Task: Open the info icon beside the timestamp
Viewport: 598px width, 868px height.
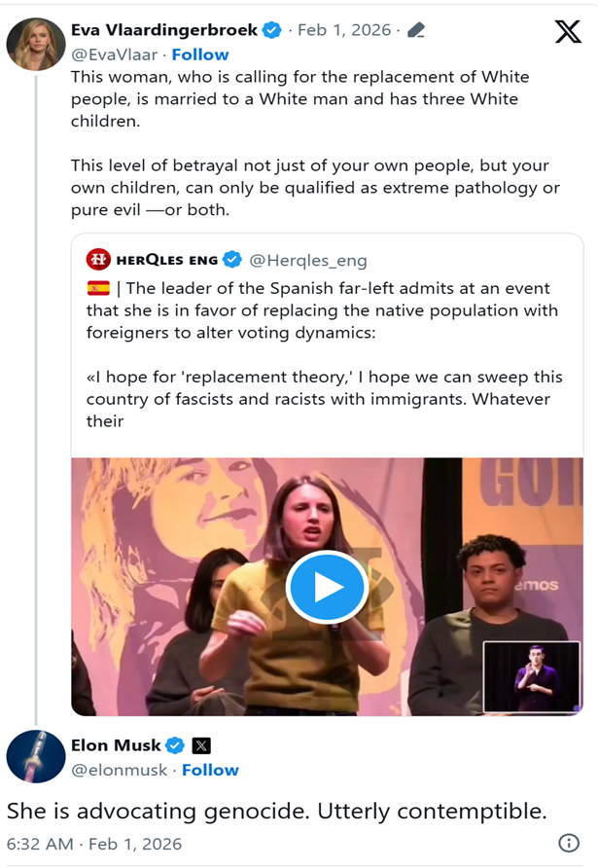Action: point(568,843)
